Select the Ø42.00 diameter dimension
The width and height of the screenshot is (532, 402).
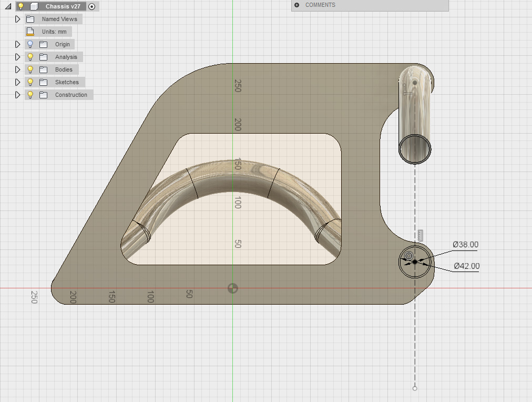[x=466, y=266]
